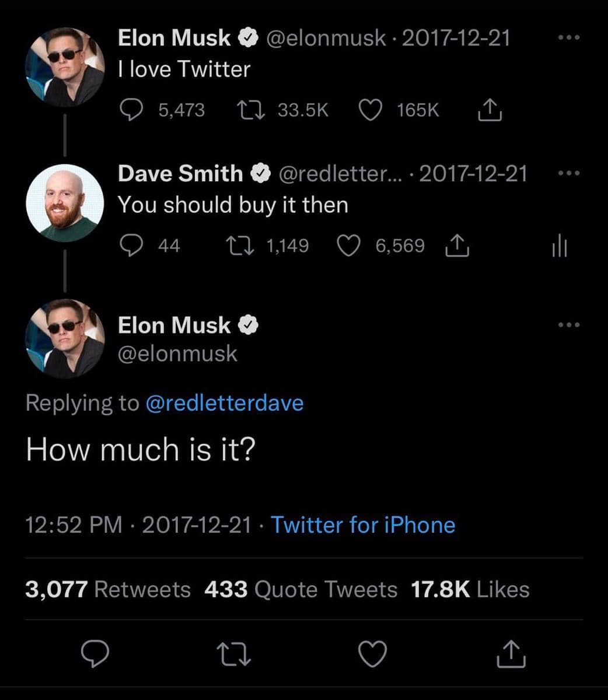608x700 pixels.
Task: Like Dave Smith's 'You should buy it then' reply
Action: 349,246
